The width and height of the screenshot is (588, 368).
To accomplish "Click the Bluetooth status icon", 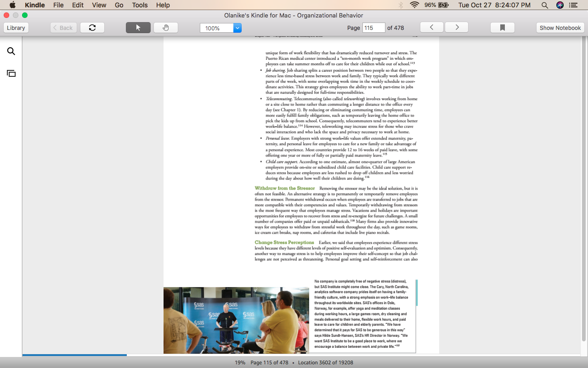I will point(401,5).
